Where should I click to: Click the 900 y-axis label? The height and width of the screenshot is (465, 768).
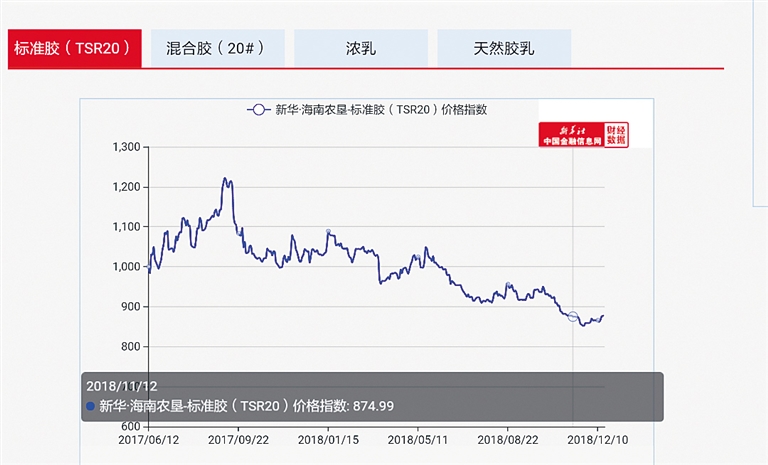132,307
